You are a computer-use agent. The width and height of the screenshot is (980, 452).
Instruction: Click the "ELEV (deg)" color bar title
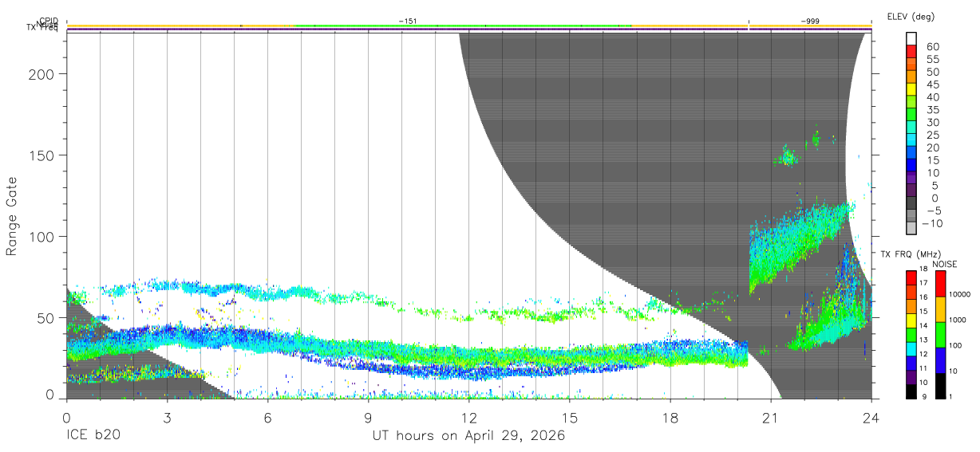(x=911, y=16)
